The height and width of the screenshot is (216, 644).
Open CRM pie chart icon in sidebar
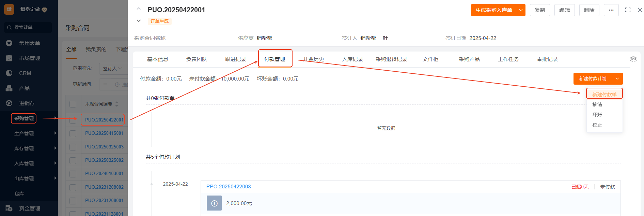coord(9,73)
